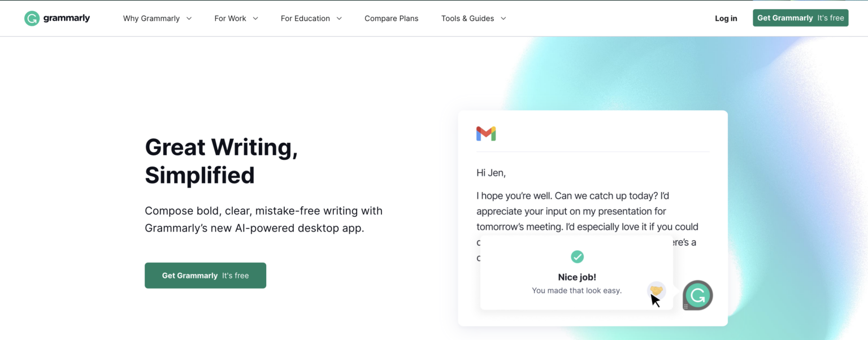Click the Gmail logo in the email card
Screen dimensions: 868x340
pyautogui.click(x=486, y=134)
